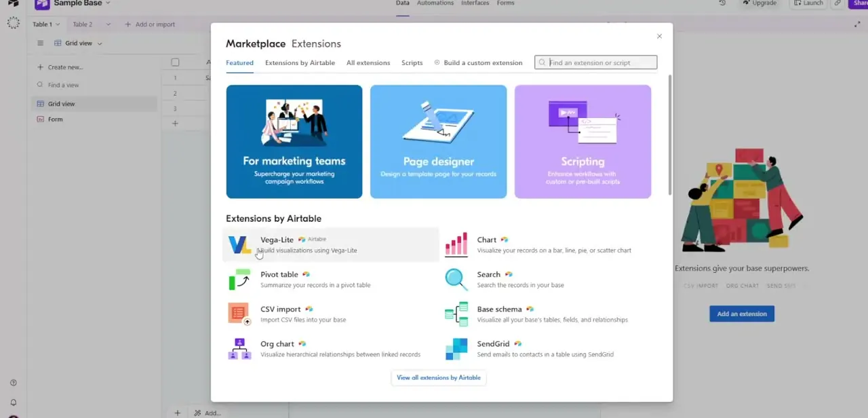Open the Chart extension icon
This screenshot has width=868, height=418.
tap(456, 245)
